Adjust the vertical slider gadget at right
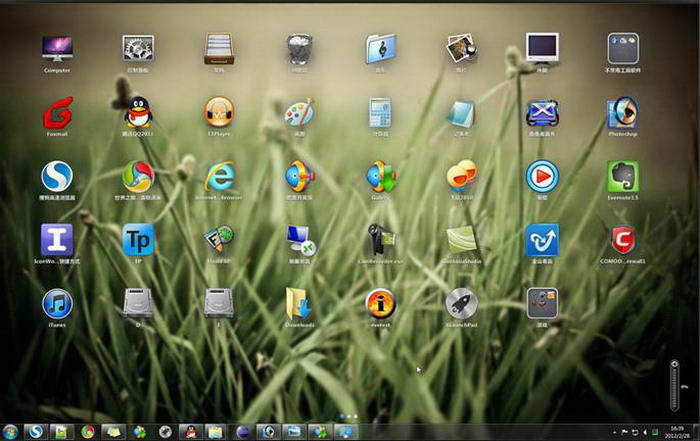 pos(675,386)
